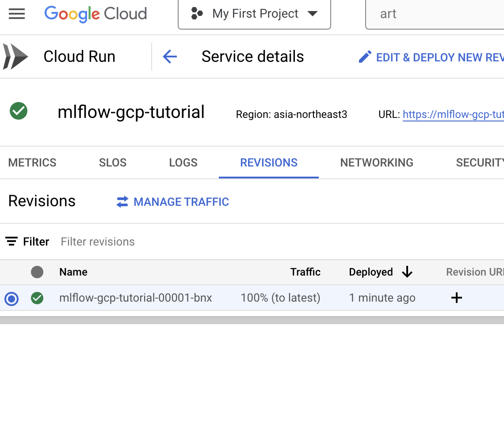This screenshot has height=431, width=504.
Task: Open the navigation hamburger menu
Action: pos(17,13)
